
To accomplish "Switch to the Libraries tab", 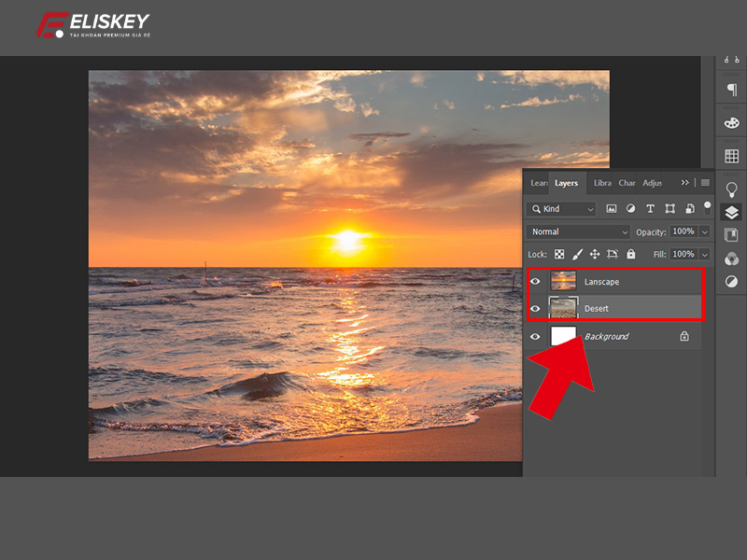I will [602, 183].
